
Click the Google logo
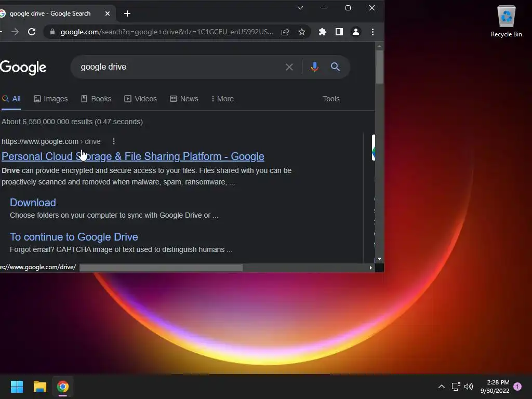pyautogui.click(x=23, y=68)
